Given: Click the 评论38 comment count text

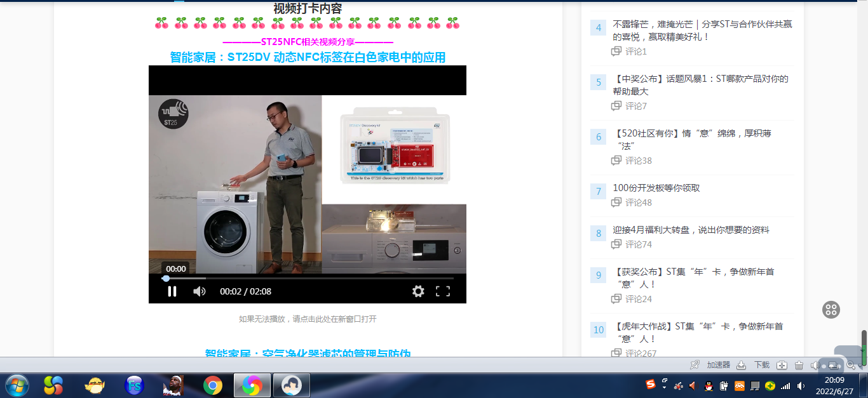Looking at the screenshot, I should [639, 161].
